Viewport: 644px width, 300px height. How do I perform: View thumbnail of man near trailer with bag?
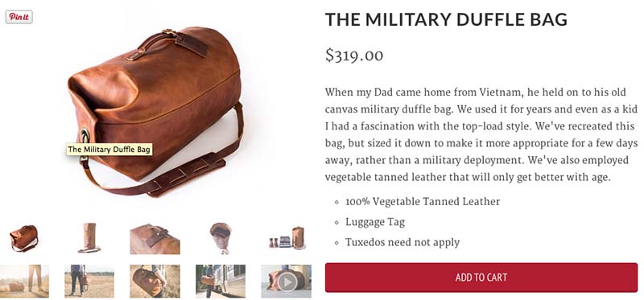click(x=221, y=282)
